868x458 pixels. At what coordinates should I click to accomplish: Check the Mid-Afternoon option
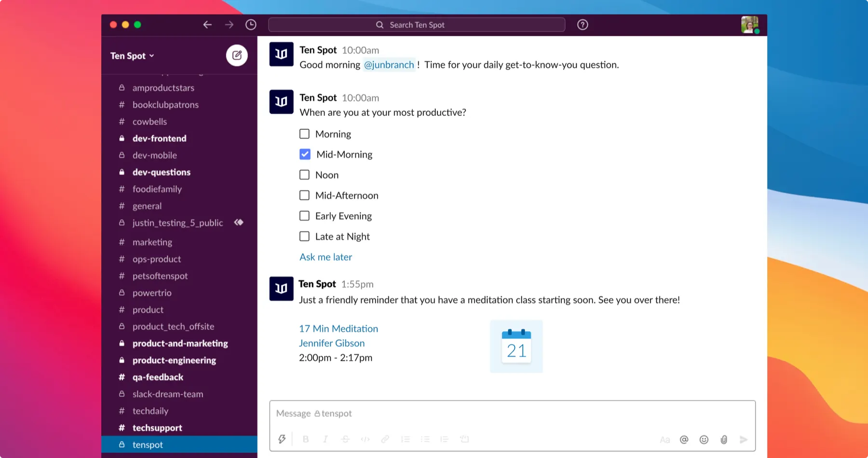coord(304,195)
